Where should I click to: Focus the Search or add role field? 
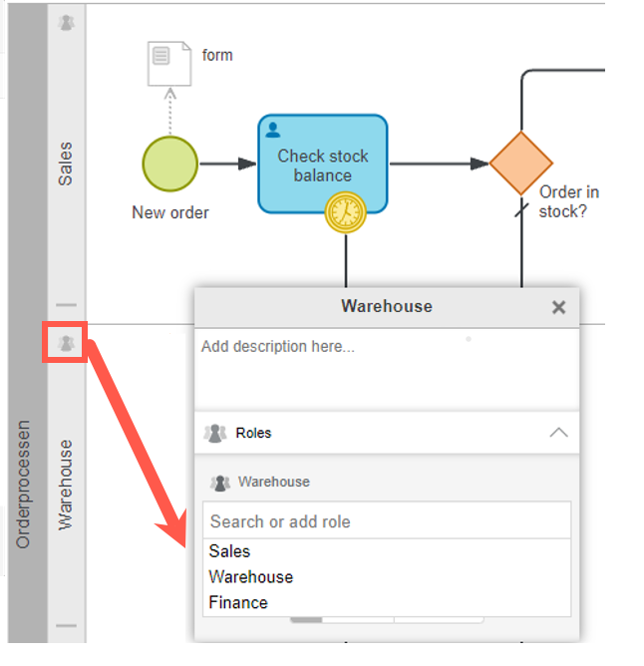(x=386, y=521)
